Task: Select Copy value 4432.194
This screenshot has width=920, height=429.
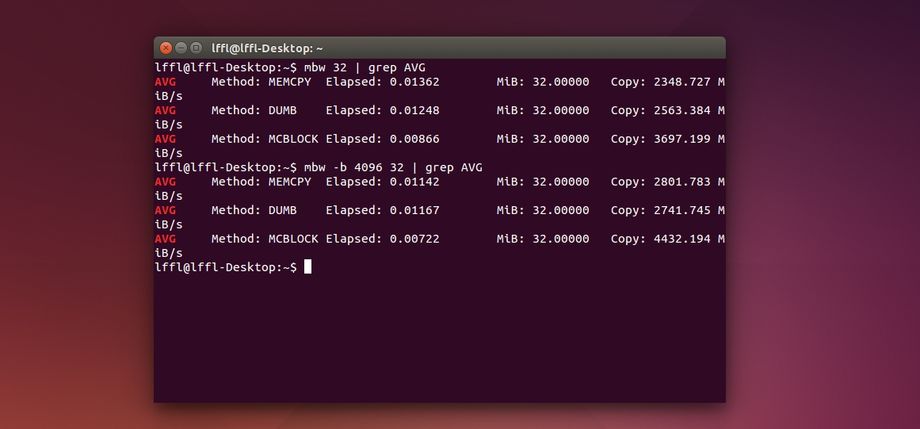Action: pyautogui.click(x=682, y=239)
